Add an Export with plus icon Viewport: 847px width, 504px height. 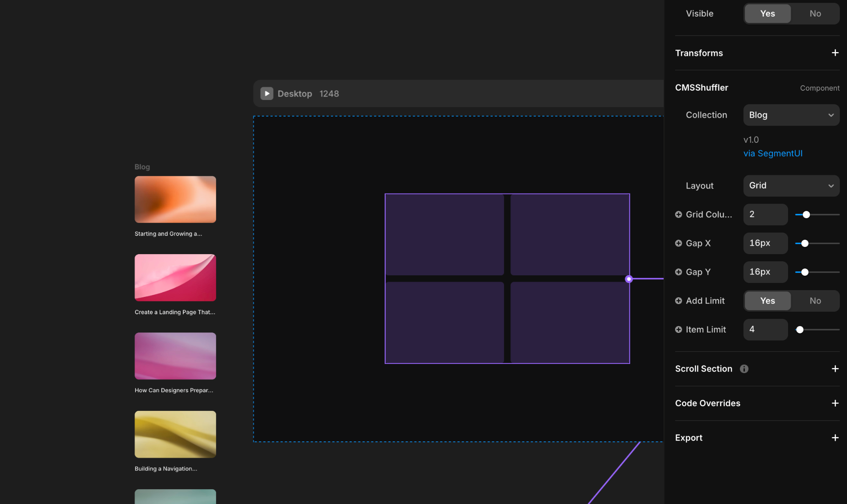pyautogui.click(x=835, y=438)
